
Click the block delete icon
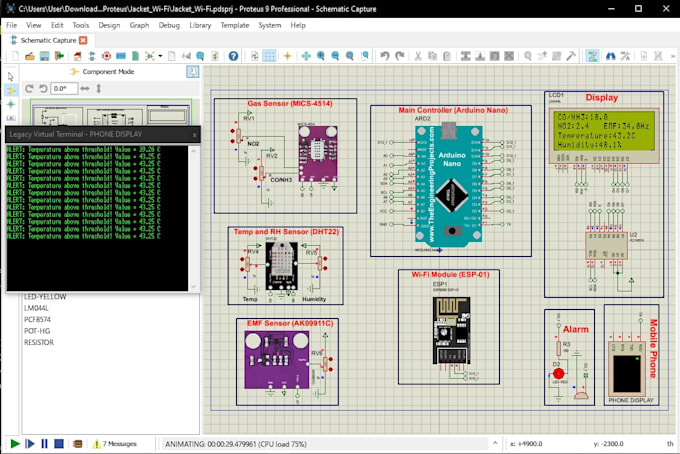point(509,56)
